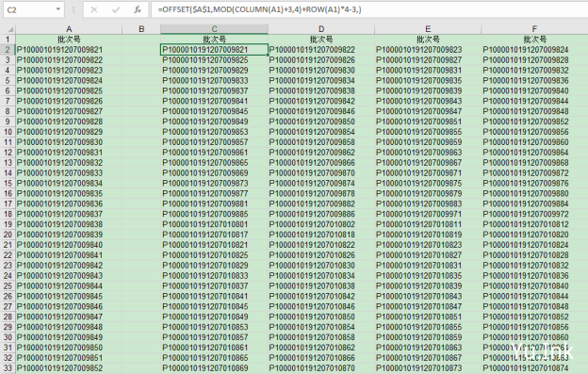Click cell E1 header text 批次号
Viewport: 588px width, 374px height.
pyautogui.click(x=428, y=40)
